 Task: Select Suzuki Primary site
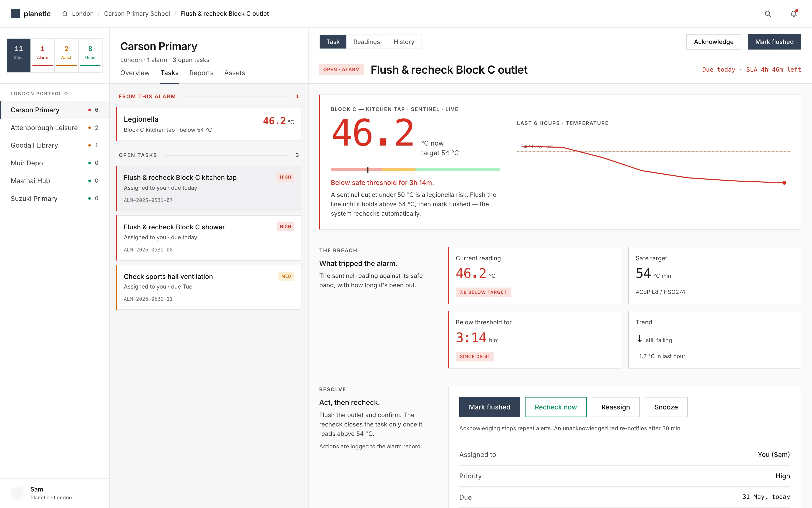tap(55, 199)
